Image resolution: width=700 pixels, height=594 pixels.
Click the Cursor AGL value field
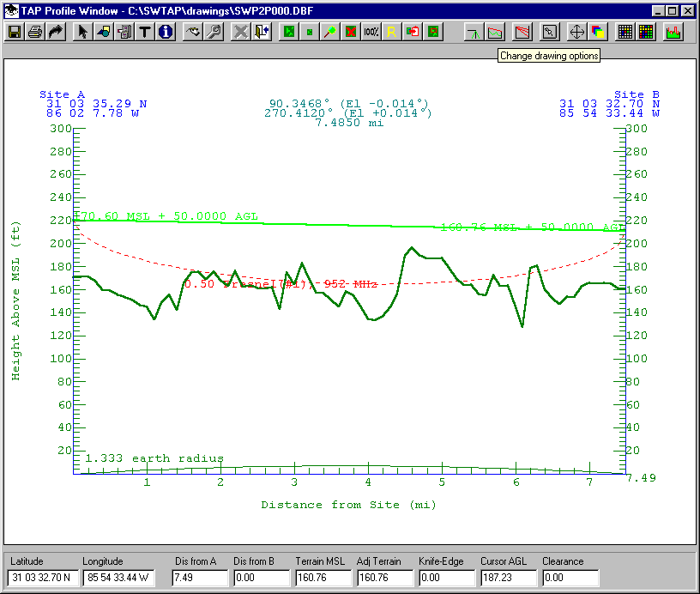click(x=509, y=578)
